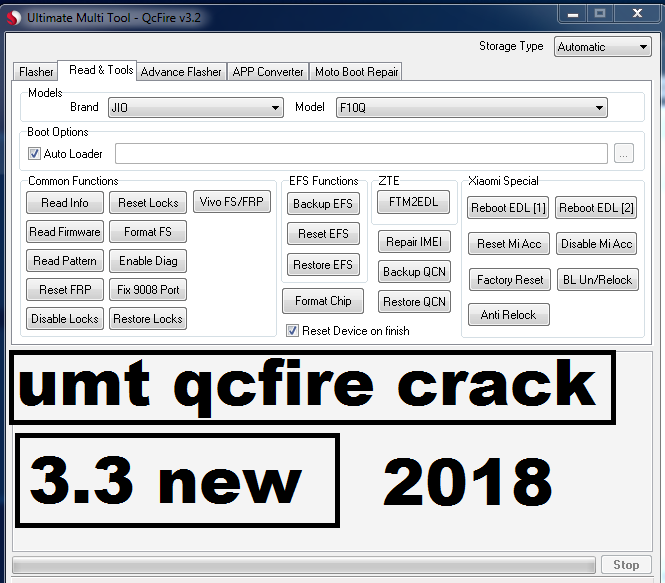The height and width of the screenshot is (583, 665).
Task: Click the Disable Locks button
Action: 64,318
